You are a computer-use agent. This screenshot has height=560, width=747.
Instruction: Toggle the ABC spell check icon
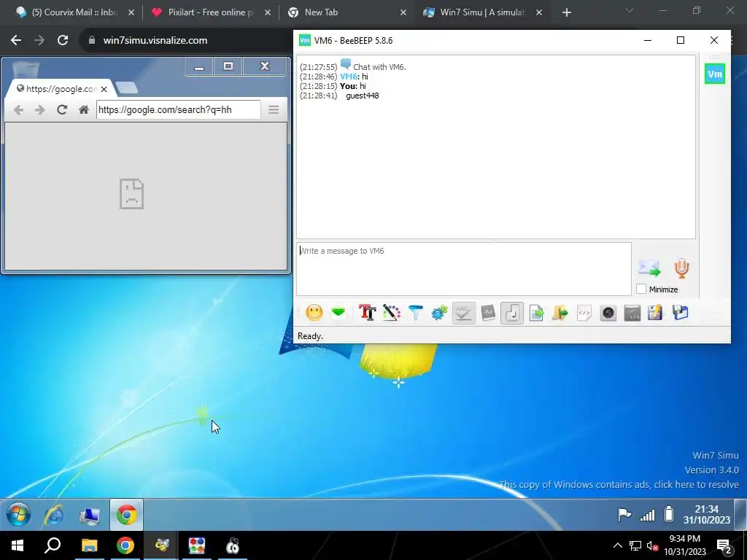(x=463, y=313)
